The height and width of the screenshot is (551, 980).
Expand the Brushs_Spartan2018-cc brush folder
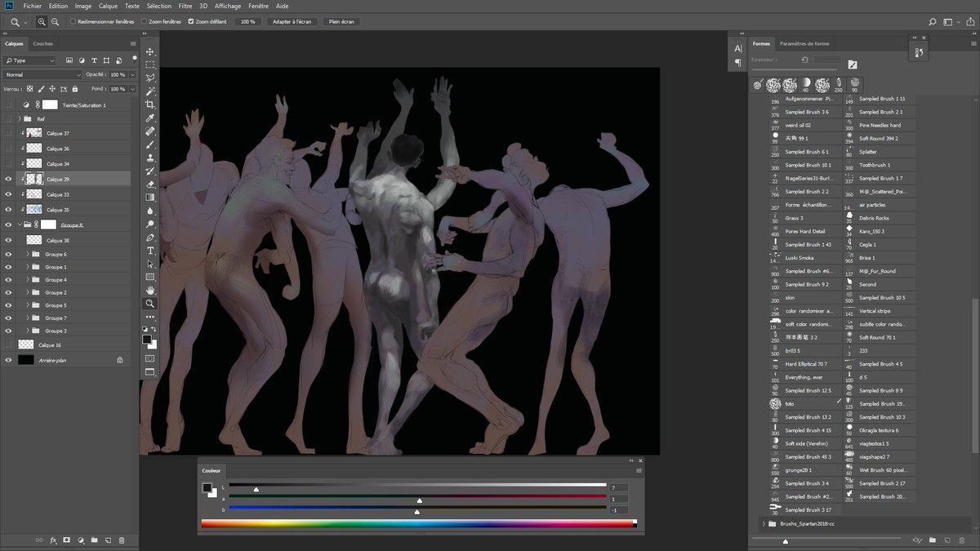coord(764,523)
